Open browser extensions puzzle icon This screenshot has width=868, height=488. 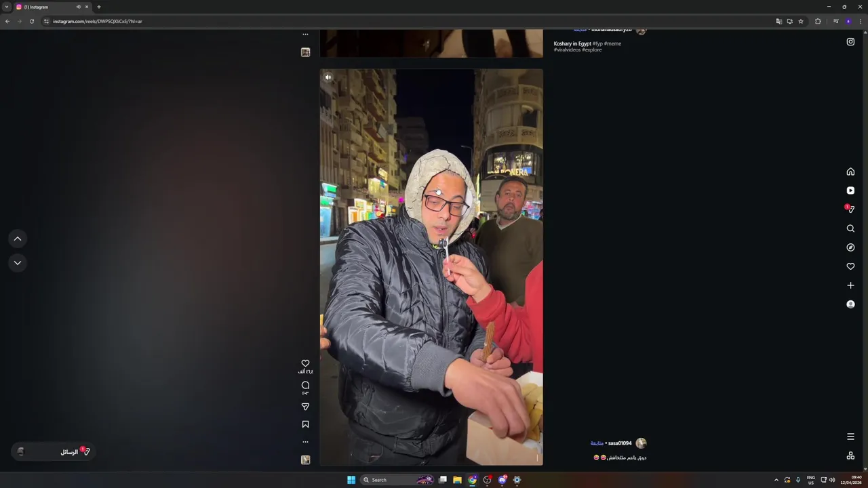click(818, 21)
